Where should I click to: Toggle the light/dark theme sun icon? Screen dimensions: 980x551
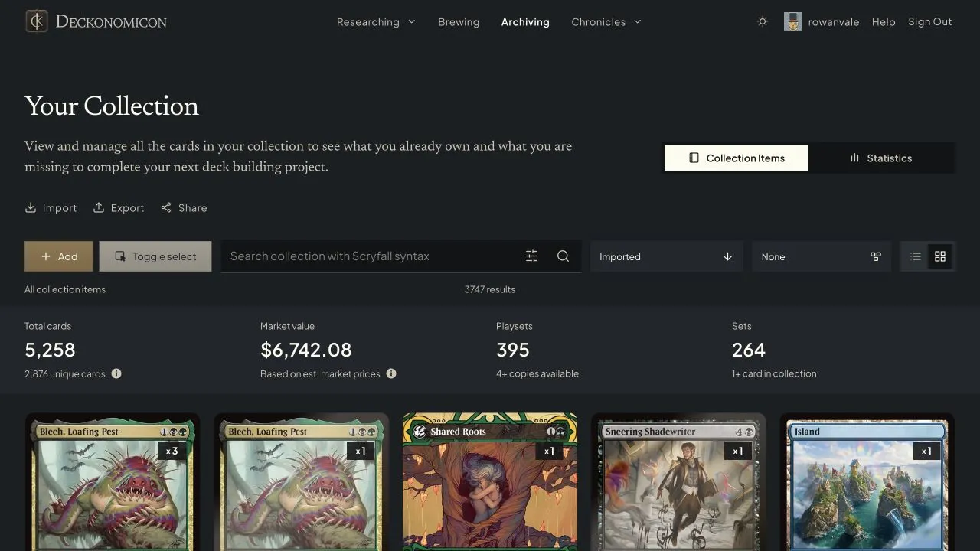point(762,21)
